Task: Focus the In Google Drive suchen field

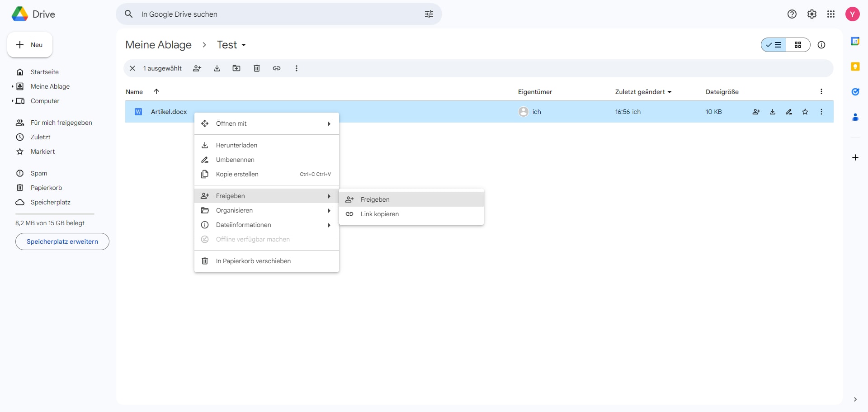Action: tap(279, 14)
